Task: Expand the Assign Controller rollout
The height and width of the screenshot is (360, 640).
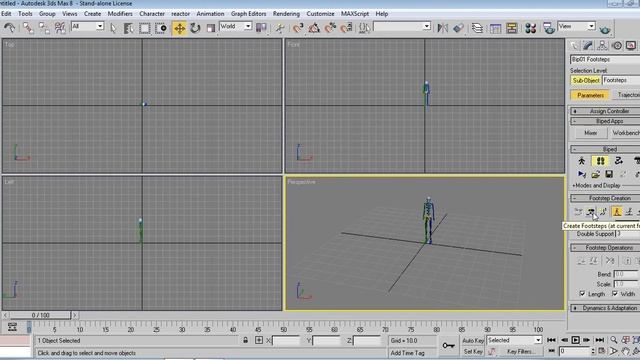Action: coord(605,111)
